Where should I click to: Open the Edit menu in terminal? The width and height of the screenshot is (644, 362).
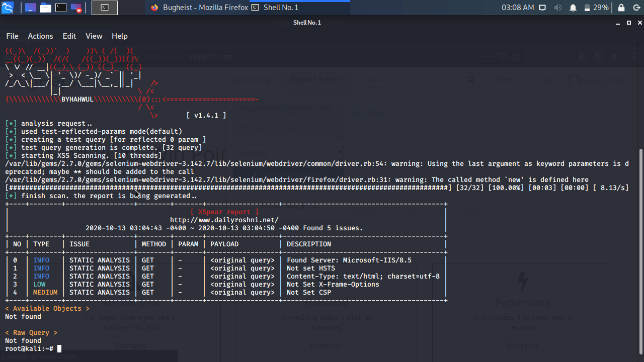(x=69, y=36)
